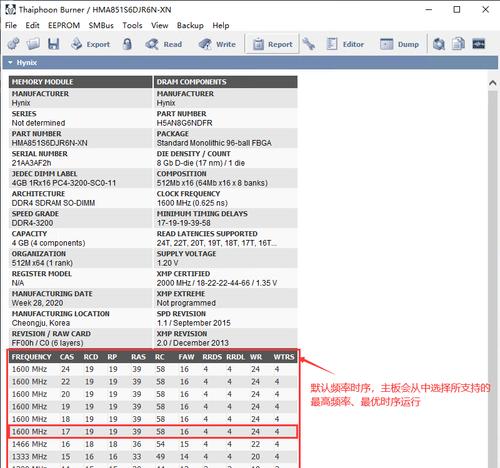Screen dimensions: 500x468
Task: Select the 1600 MHz CAS 24 timing row
Action: [153, 369]
